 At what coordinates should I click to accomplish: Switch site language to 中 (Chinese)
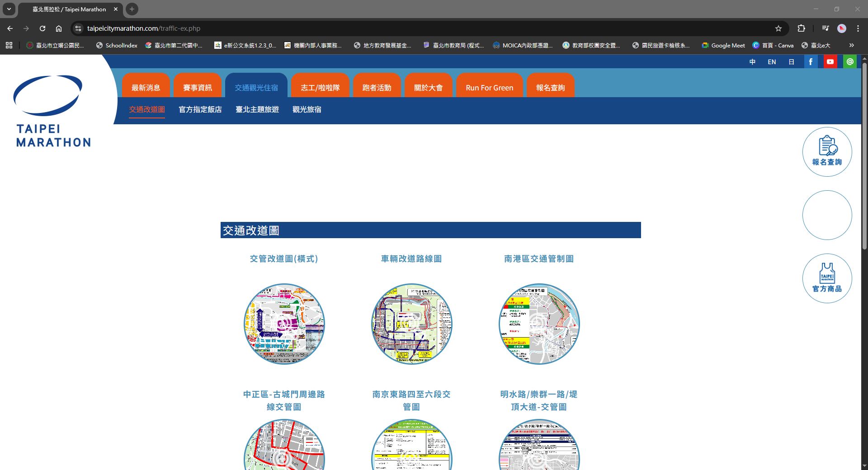[753, 61]
